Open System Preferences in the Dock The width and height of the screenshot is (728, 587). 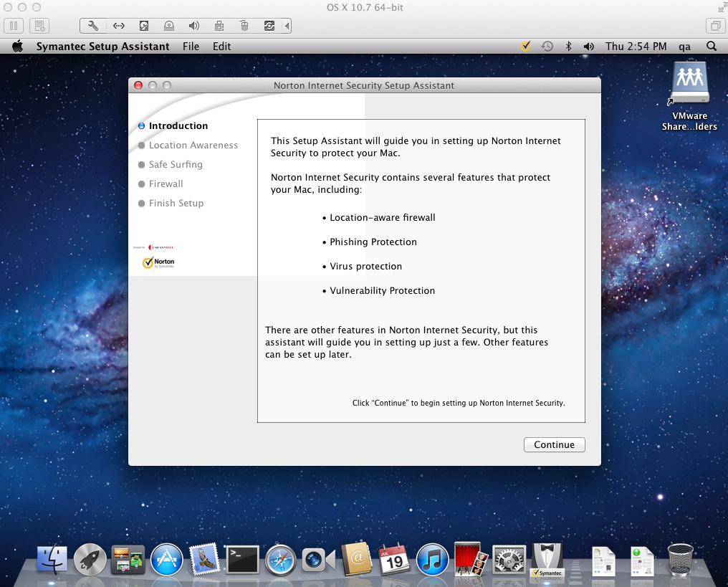(509, 560)
